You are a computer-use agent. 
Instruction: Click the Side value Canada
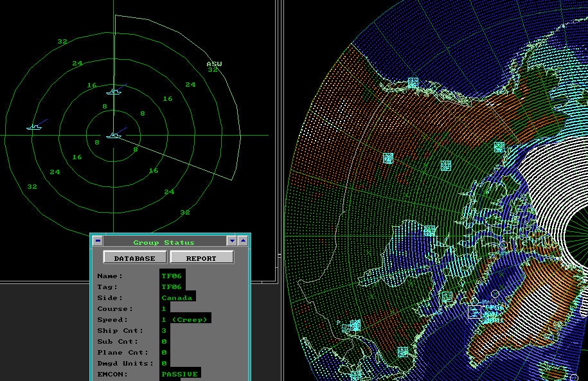(177, 297)
